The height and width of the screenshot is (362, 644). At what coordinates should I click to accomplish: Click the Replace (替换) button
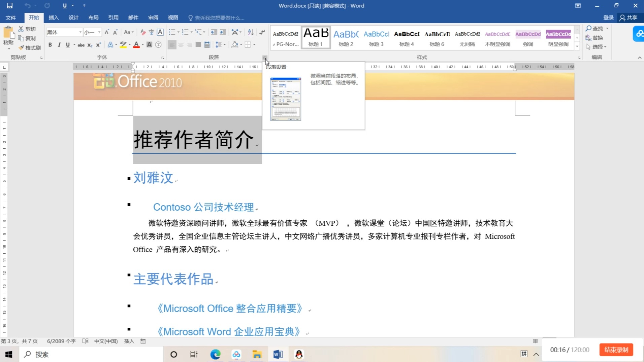(594, 38)
